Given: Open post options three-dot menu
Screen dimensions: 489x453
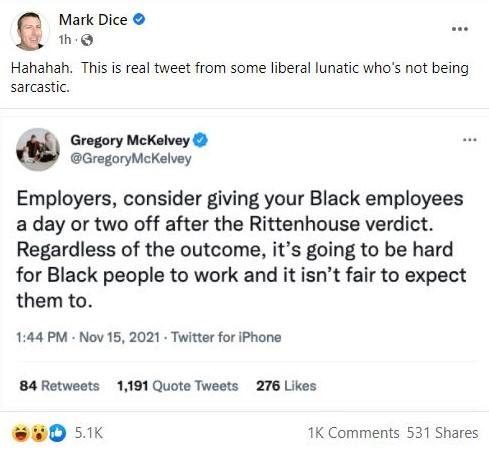Looking at the screenshot, I should click(460, 29).
